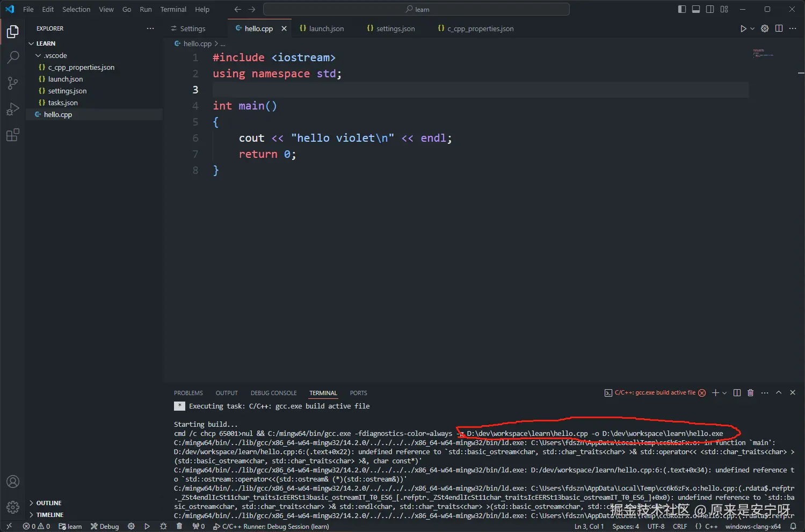
Task: Collapse the .vscode folder
Action: pos(38,55)
